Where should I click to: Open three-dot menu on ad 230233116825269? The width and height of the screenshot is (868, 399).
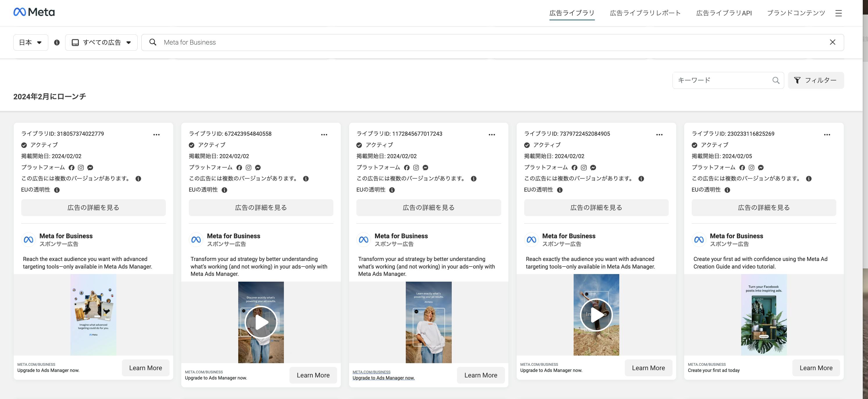coord(827,135)
